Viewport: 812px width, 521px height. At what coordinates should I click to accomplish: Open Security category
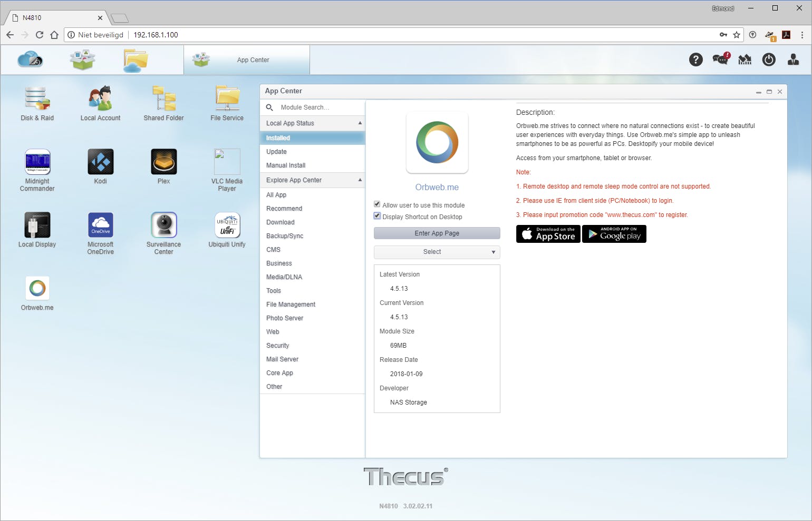click(312, 346)
